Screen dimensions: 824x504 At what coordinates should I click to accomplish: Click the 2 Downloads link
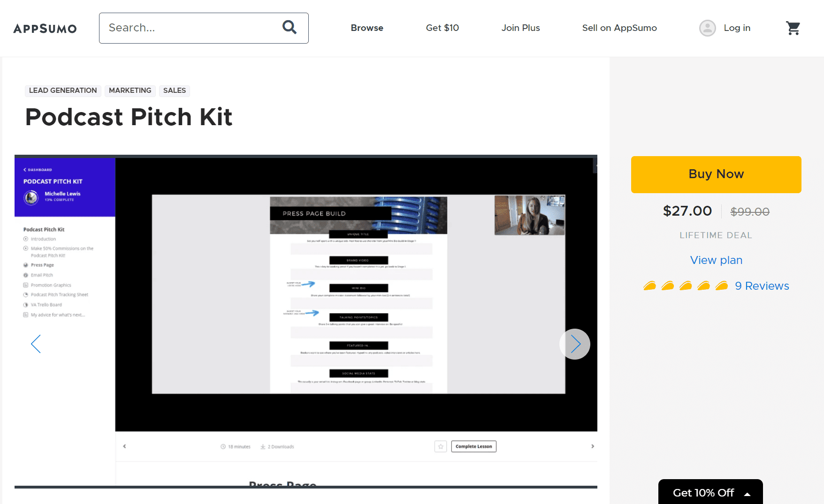277,447
